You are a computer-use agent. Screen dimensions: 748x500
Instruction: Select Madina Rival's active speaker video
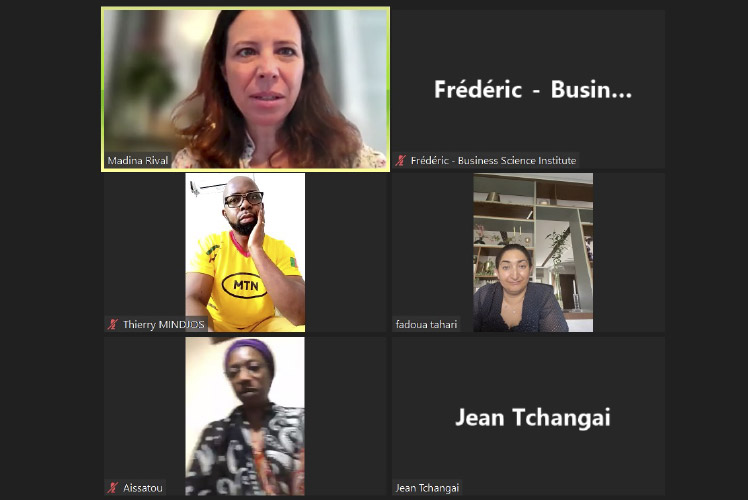click(x=245, y=89)
